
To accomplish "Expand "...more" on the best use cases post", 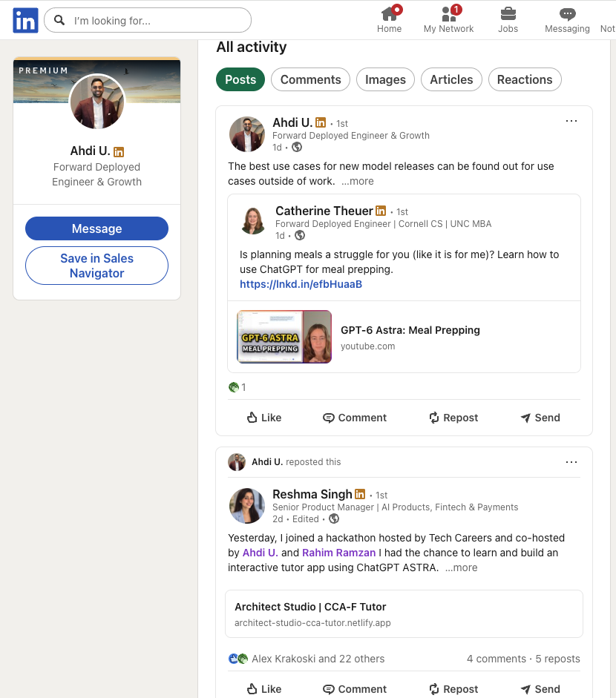I will point(358,181).
